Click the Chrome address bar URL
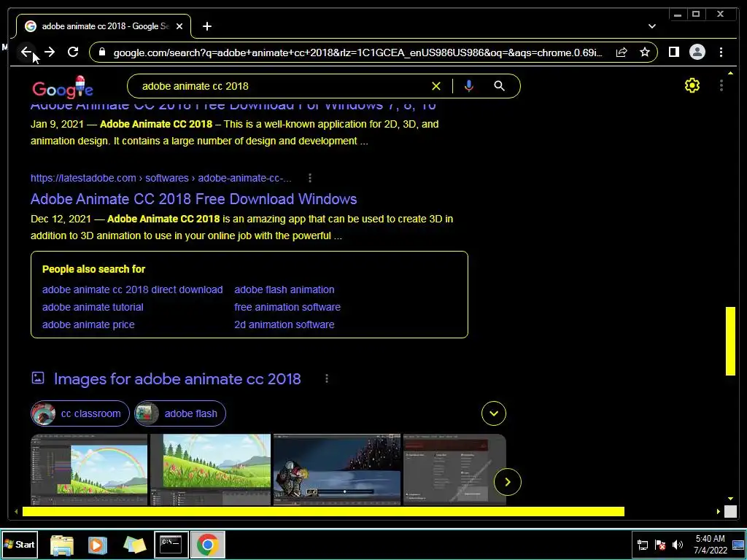This screenshot has width=747, height=560. click(x=357, y=52)
